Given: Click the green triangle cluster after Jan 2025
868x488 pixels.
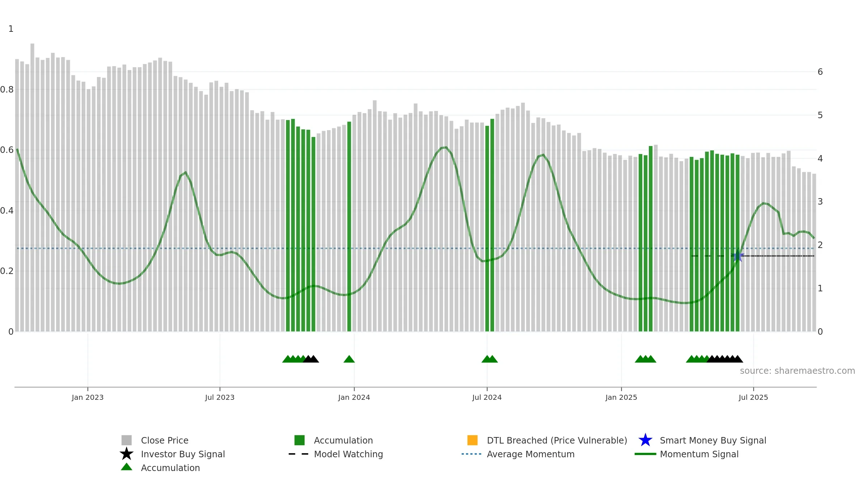Looking at the screenshot, I should pyautogui.click(x=646, y=359).
